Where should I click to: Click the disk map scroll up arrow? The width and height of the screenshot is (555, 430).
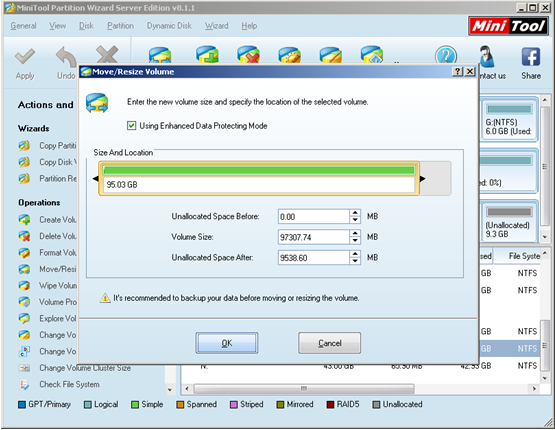point(545,100)
